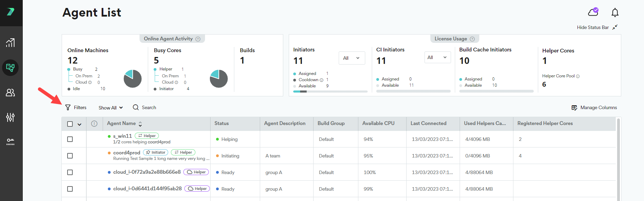
Task: Click the cloud status icon
Action: tap(593, 12)
